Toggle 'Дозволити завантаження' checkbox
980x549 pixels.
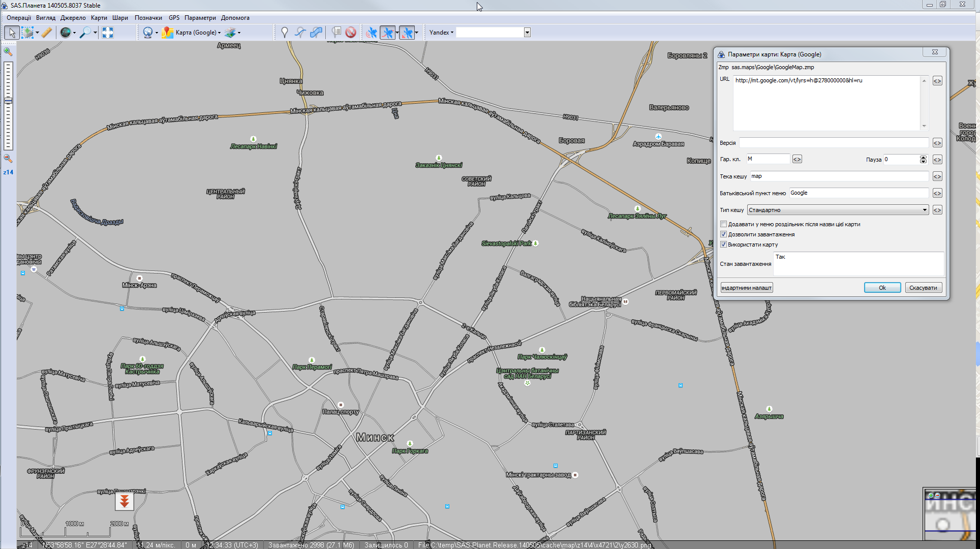(x=724, y=234)
